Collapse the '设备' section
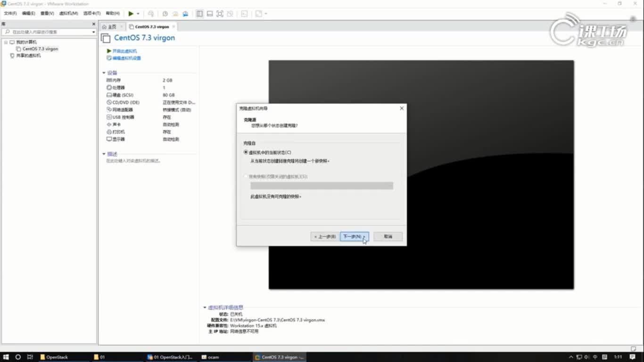644x362 pixels. click(104, 73)
